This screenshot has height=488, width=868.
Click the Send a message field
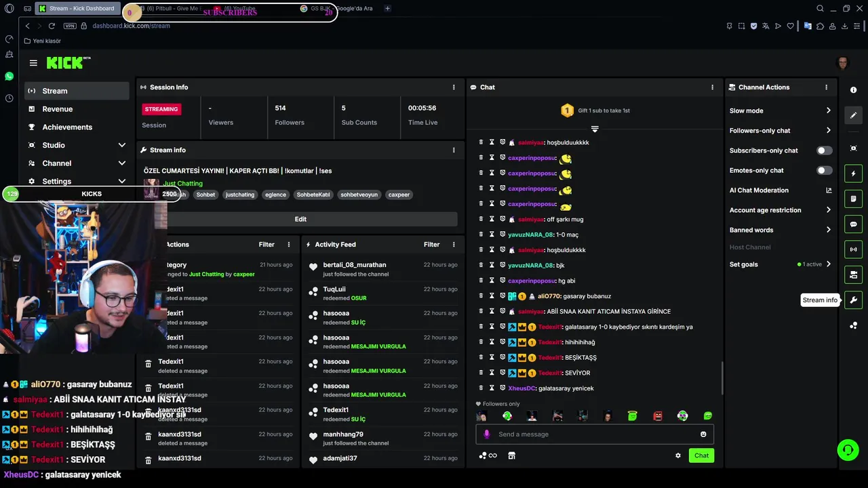tap(595, 434)
